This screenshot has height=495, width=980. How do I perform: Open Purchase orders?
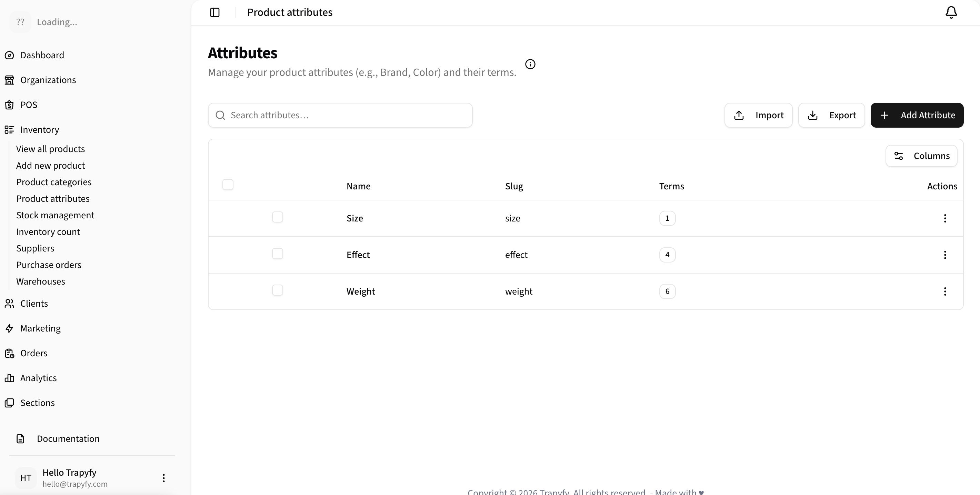pyautogui.click(x=49, y=265)
